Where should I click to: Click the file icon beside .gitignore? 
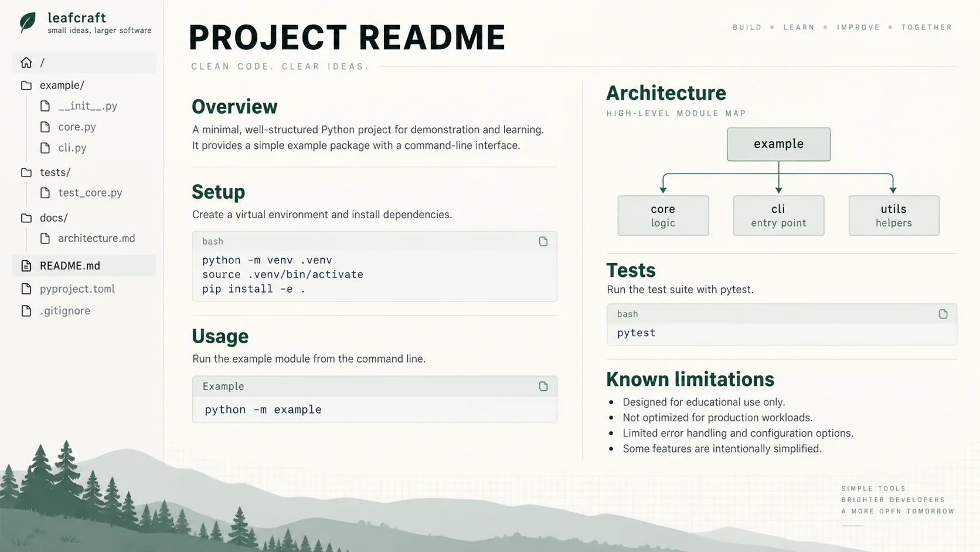[x=26, y=311]
